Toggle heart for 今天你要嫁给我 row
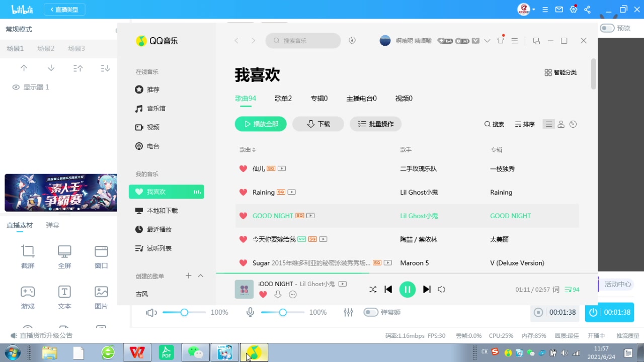The width and height of the screenshot is (644, 362). (244, 239)
